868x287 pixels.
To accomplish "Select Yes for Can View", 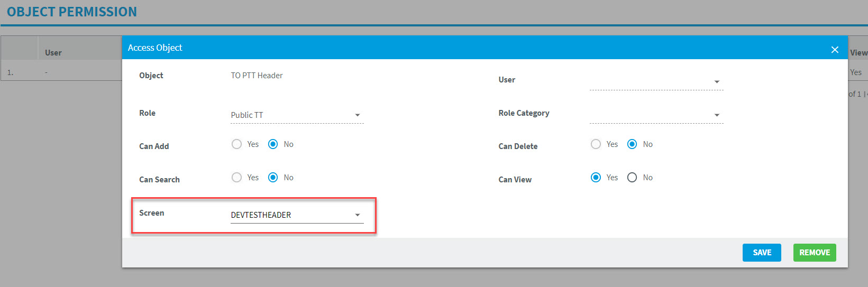I will point(596,178).
